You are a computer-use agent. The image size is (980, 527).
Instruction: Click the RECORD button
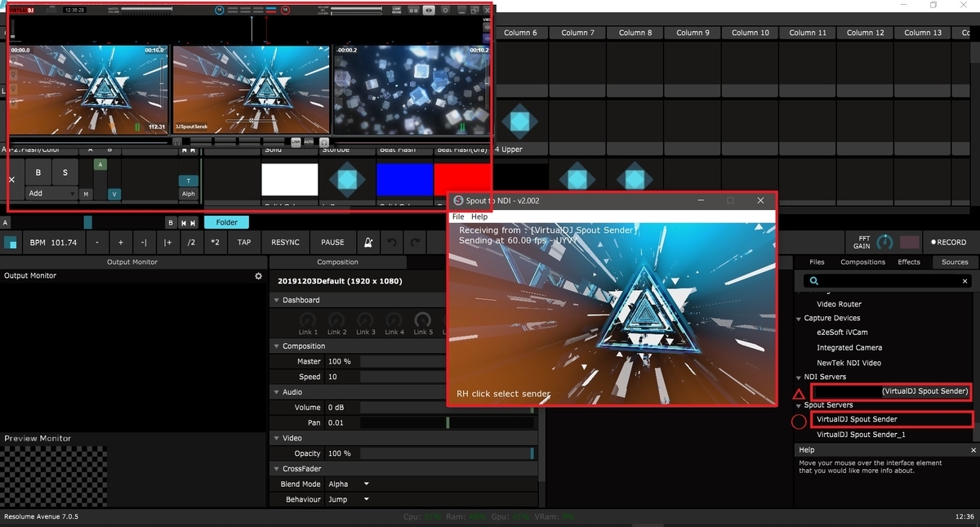[x=948, y=243]
